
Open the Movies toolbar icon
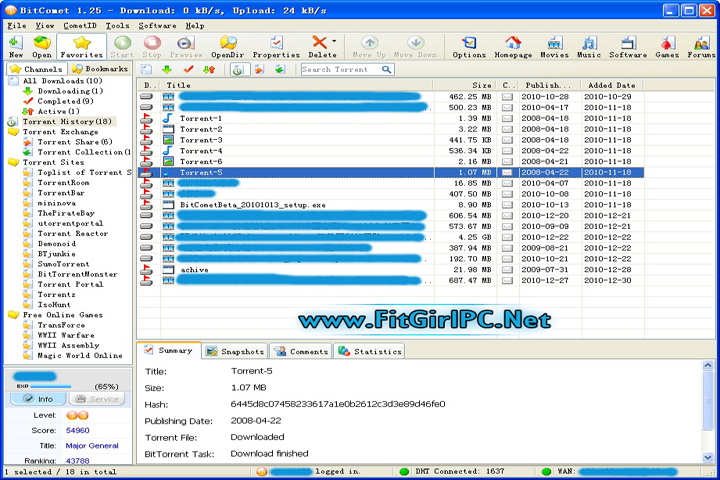[x=554, y=46]
